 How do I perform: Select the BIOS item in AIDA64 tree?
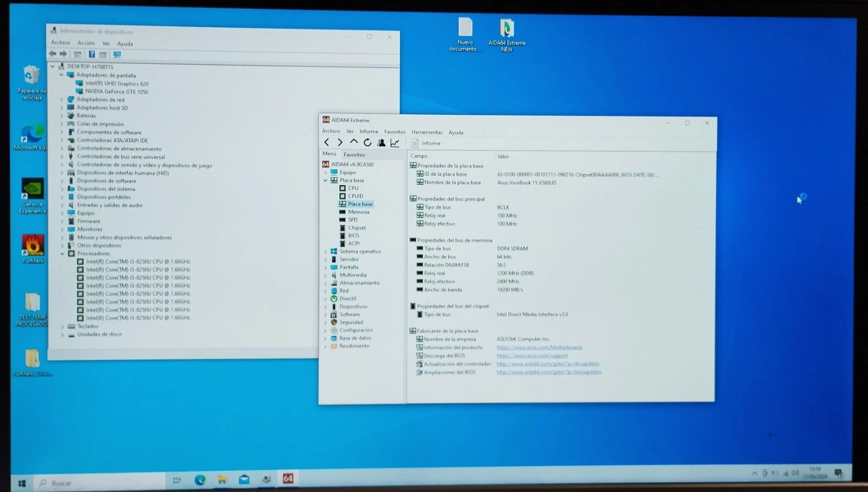tap(354, 236)
